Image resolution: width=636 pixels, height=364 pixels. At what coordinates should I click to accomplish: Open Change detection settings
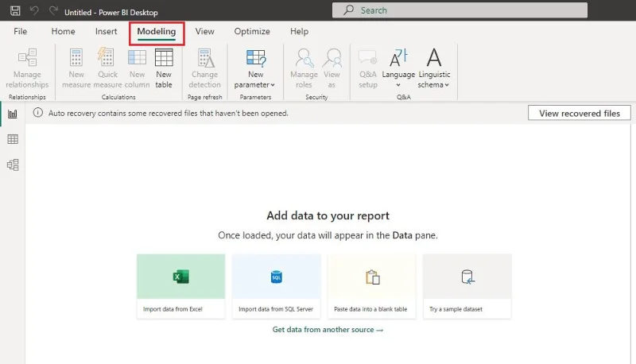click(x=205, y=68)
